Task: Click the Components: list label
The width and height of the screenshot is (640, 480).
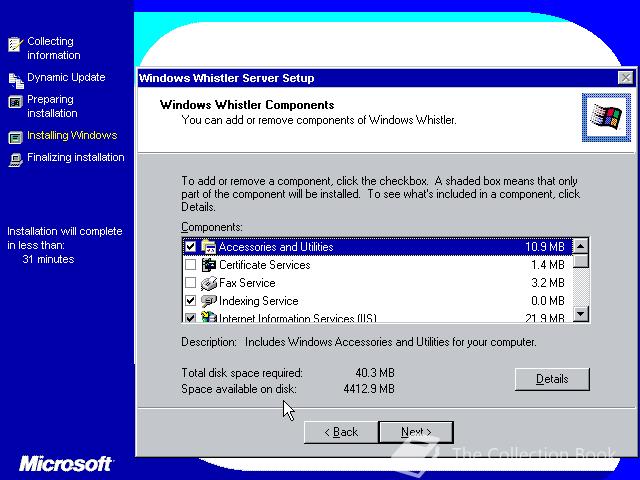Action: click(212, 227)
